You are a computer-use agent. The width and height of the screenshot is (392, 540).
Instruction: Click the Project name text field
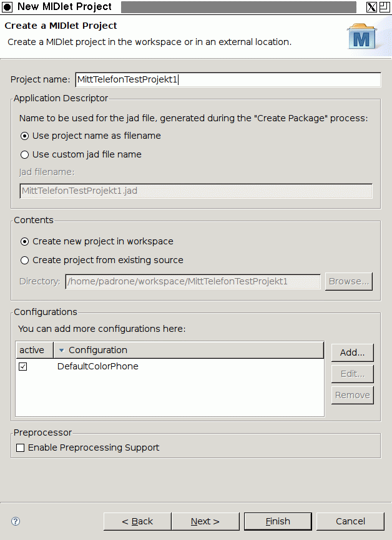[x=228, y=79]
